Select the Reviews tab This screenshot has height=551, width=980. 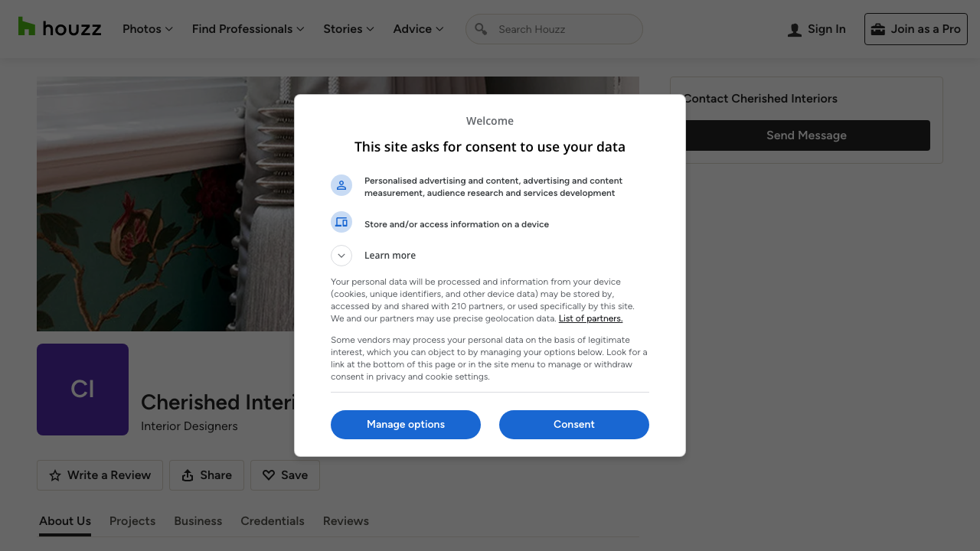[346, 521]
